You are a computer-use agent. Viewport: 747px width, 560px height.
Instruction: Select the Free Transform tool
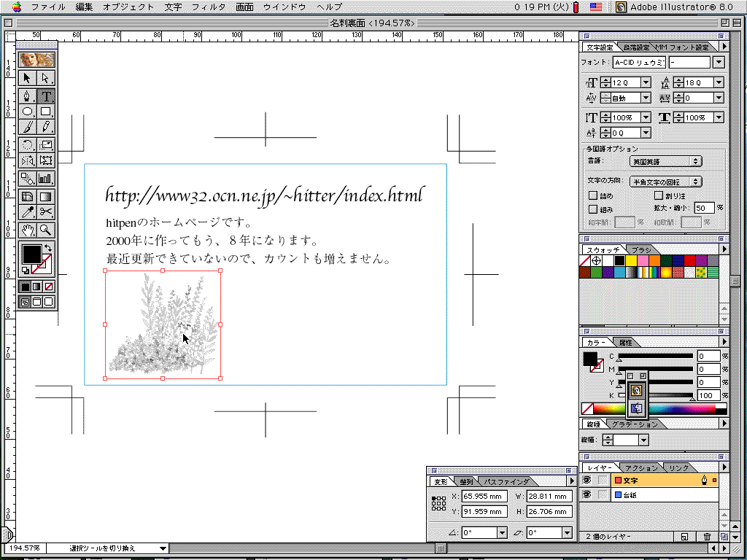(x=46, y=160)
